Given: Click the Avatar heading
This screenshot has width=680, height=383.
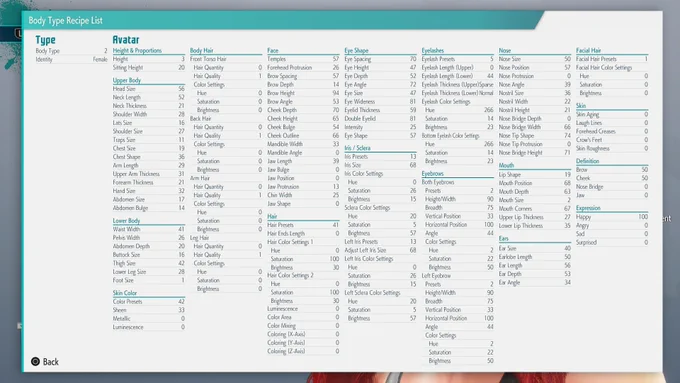Looking at the screenshot, I should coord(126,40).
